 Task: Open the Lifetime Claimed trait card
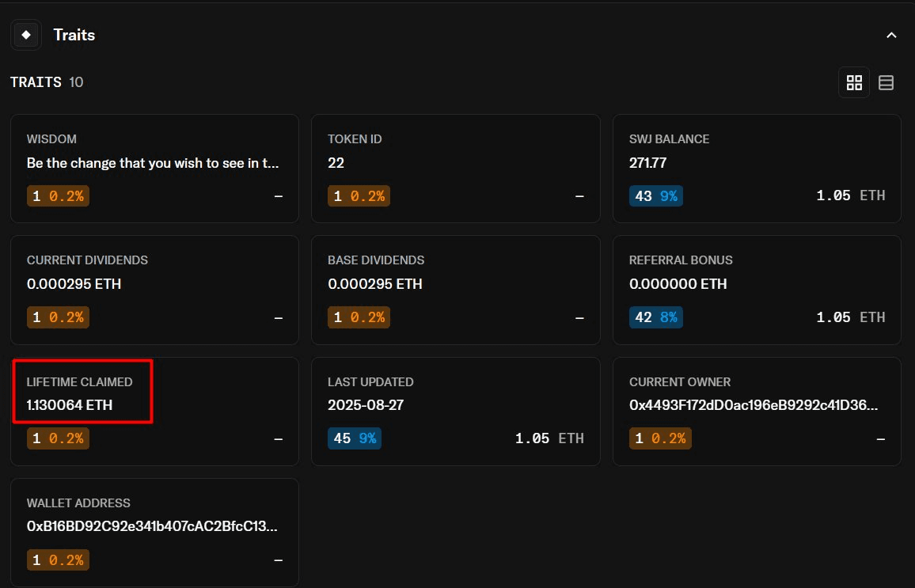coord(154,411)
